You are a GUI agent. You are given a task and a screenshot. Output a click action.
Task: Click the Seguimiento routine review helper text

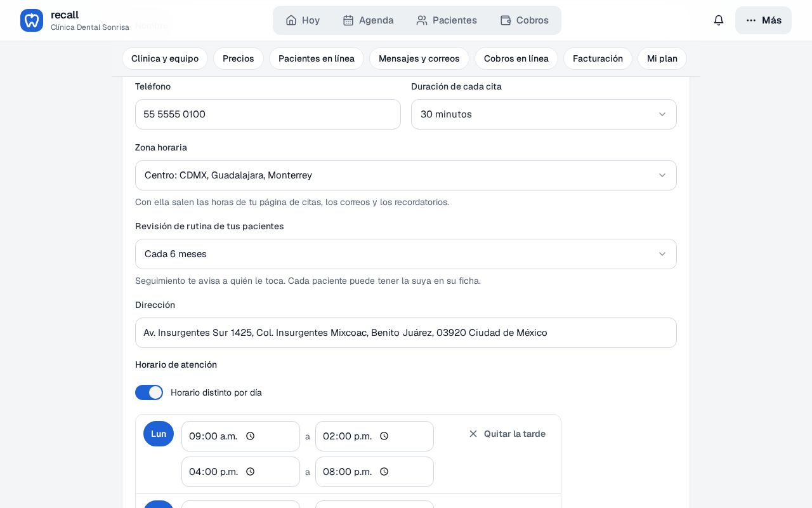308,281
